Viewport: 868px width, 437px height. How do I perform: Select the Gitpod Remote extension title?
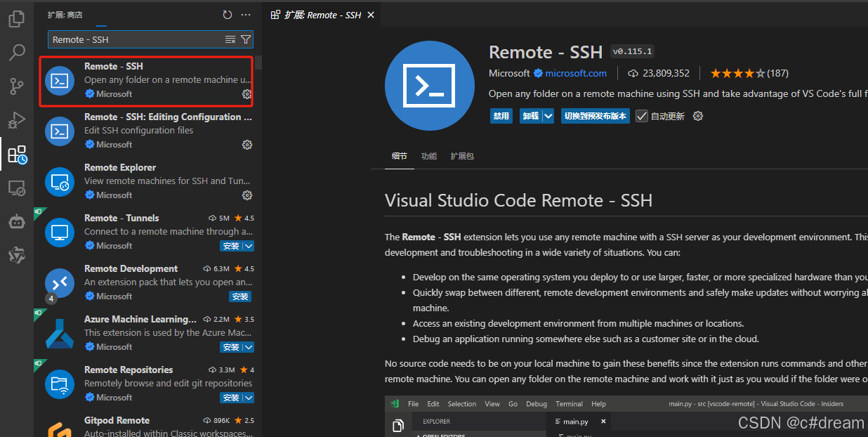click(117, 420)
